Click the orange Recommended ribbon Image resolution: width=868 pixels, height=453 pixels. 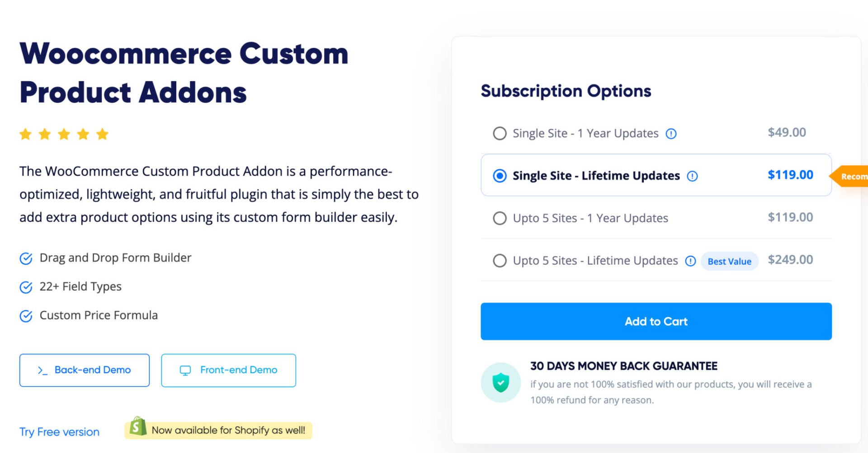[854, 176]
